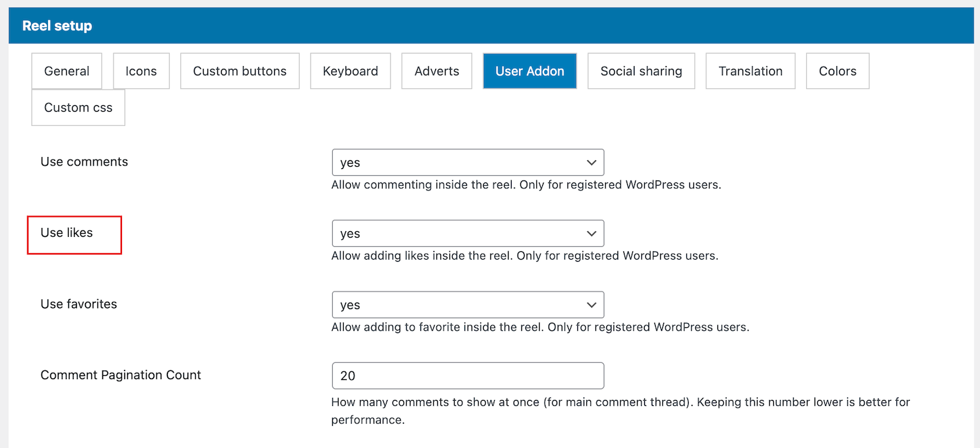
Task: Click the Comment Pagination Count label
Action: 121,375
